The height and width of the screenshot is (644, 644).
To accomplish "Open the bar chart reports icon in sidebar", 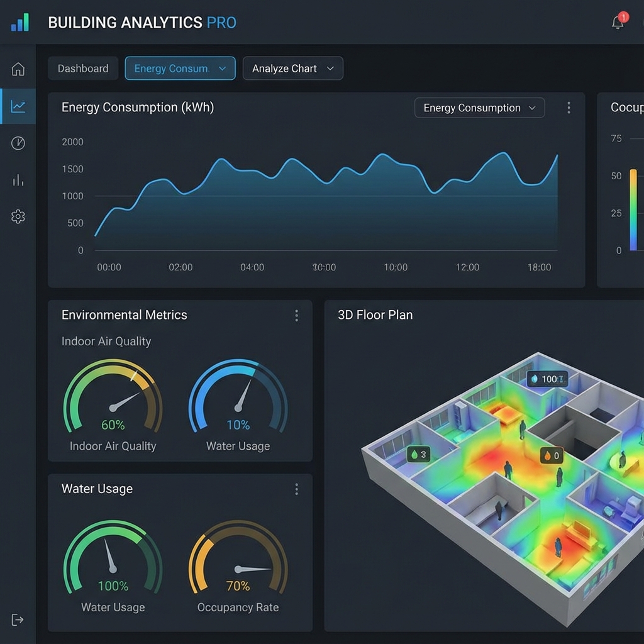I will (x=18, y=180).
